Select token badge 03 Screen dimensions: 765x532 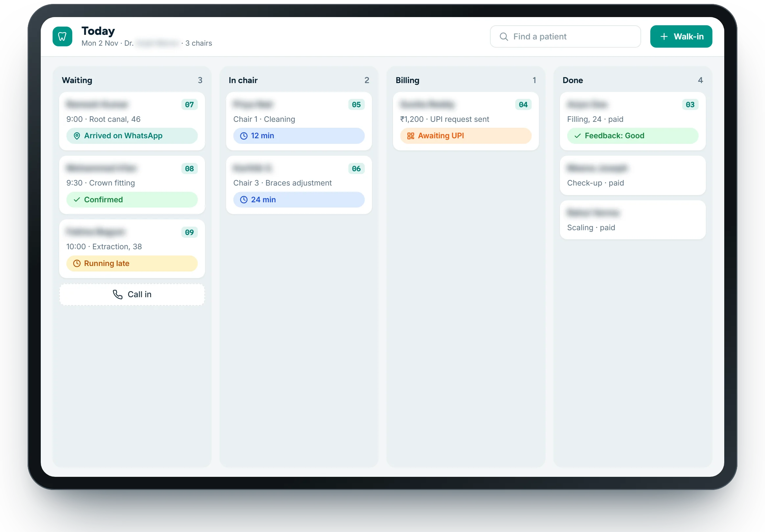pos(690,104)
